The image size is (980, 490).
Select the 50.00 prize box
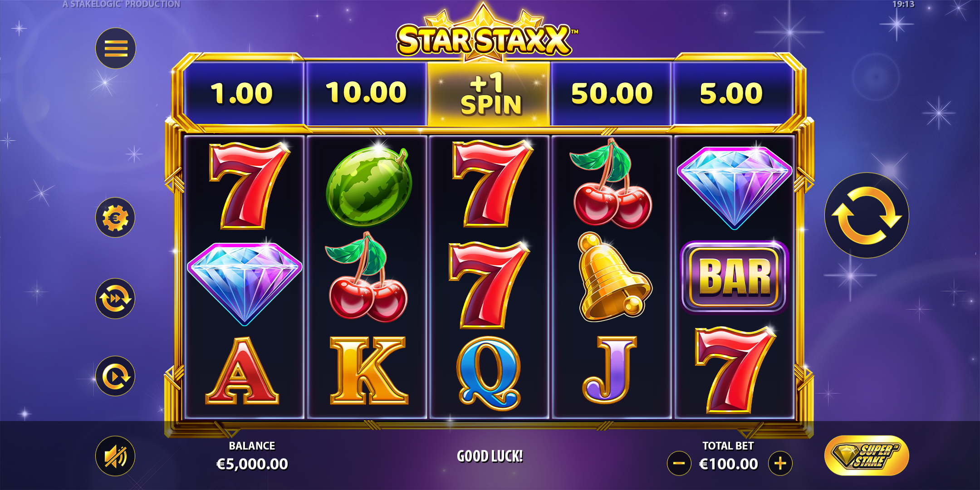[611, 93]
